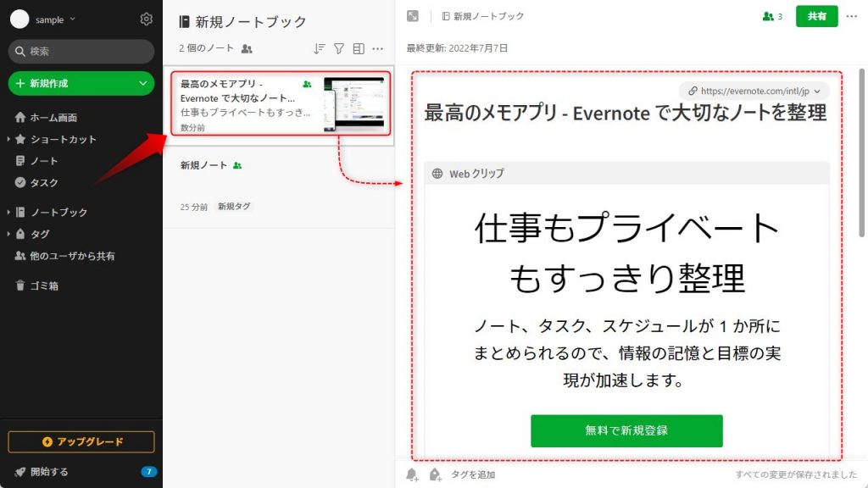Open the note more actions menu
Screen dimensions: 868x488
click(852, 16)
